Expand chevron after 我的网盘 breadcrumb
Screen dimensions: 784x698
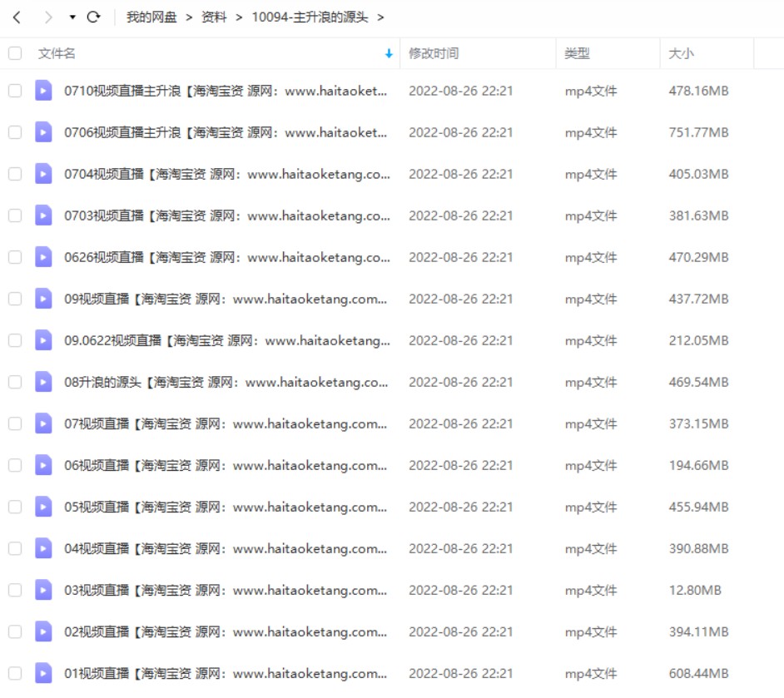click(189, 17)
